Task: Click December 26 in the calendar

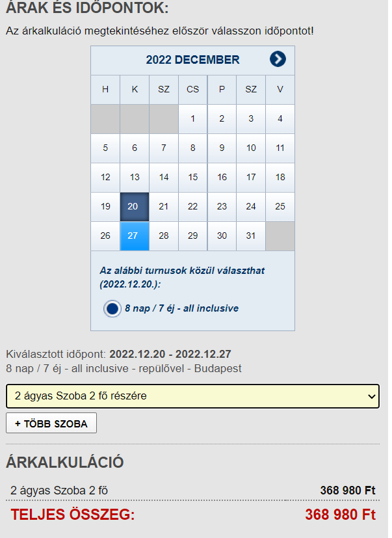Action: click(x=105, y=235)
